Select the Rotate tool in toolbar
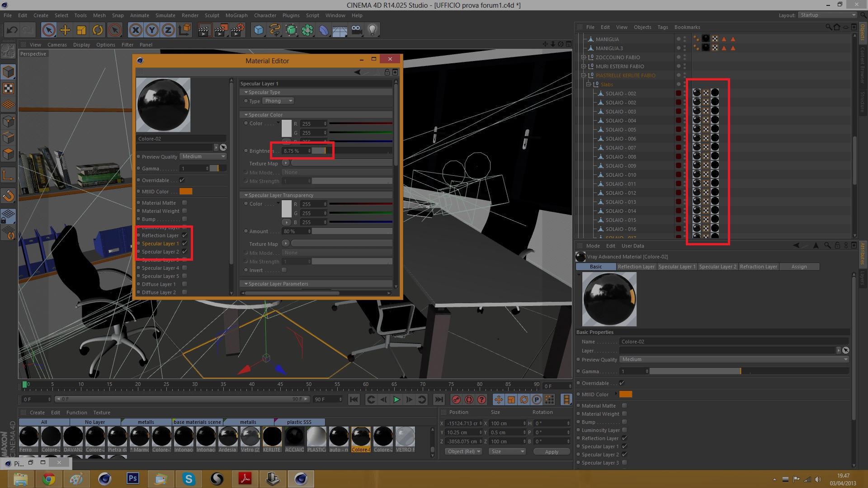Viewport: 868px width, 488px height. click(98, 30)
